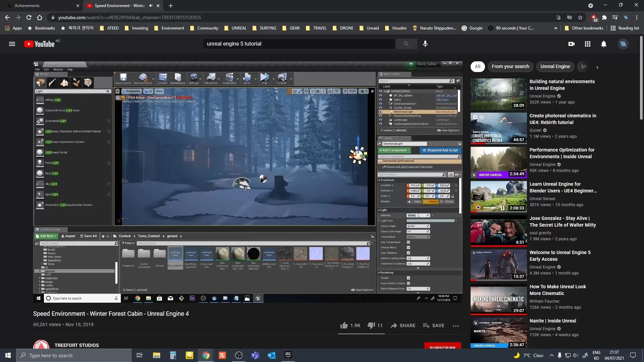Click the SAVE to playlist button
This screenshot has height=362, width=644.
click(433, 325)
